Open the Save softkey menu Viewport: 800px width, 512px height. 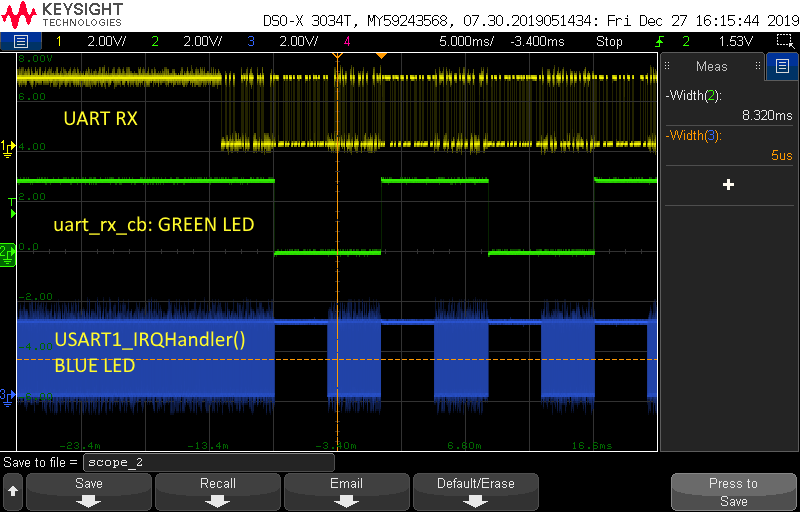(x=89, y=492)
